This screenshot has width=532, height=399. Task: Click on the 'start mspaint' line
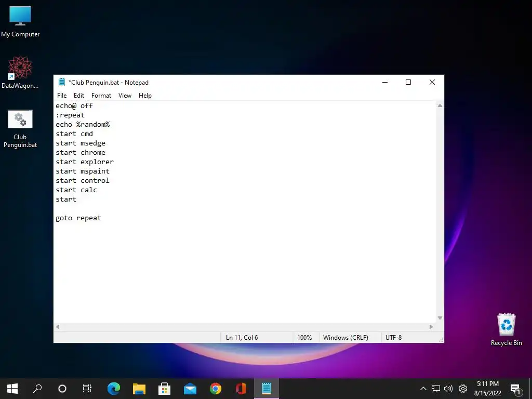click(x=83, y=171)
